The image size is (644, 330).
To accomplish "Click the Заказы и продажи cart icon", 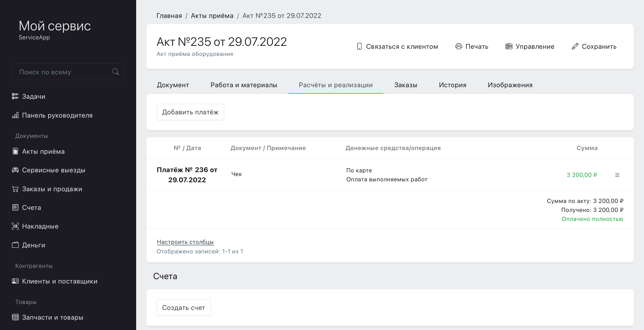I will coord(15,189).
